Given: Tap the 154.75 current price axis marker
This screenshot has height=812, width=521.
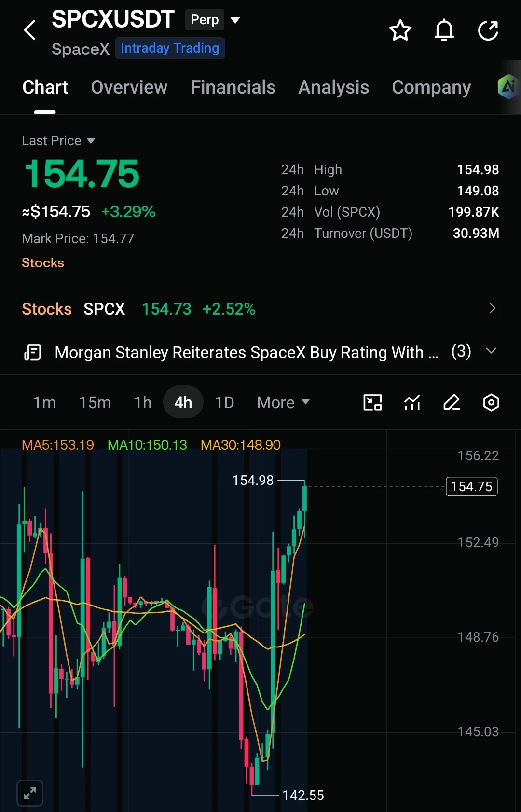Looking at the screenshot, I should tap(472, 486).
